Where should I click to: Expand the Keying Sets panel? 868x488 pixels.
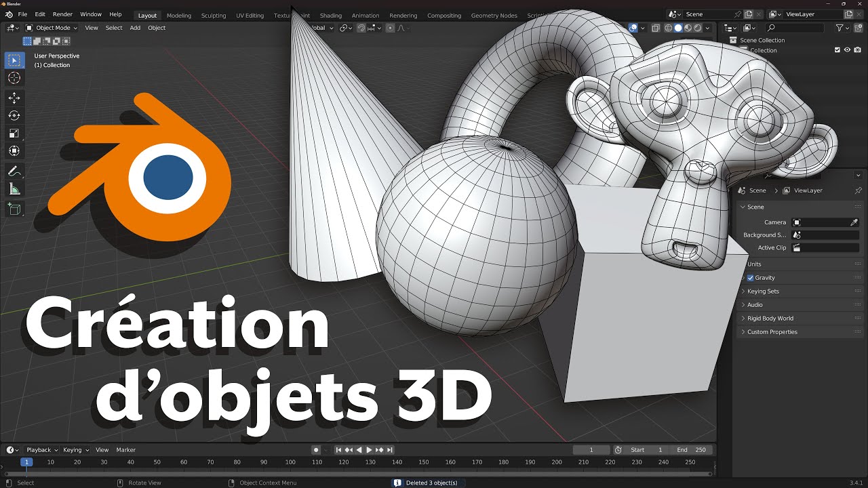point(800,291)
